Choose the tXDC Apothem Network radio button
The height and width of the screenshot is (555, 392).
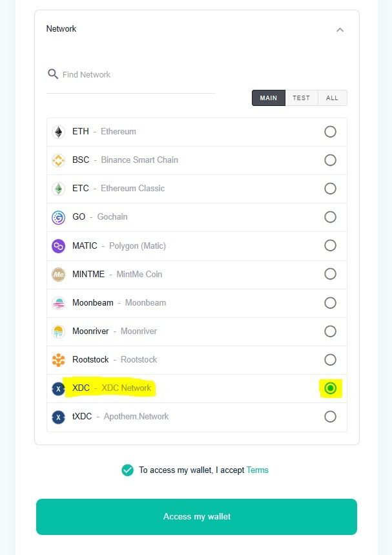(x=330, y=417)
